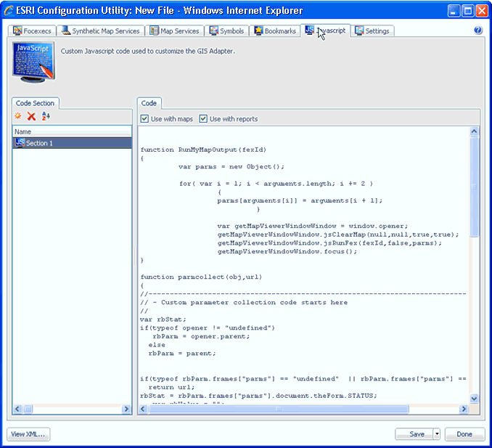Click the View XML button
The image size is (492, 448).
[28, 434]
